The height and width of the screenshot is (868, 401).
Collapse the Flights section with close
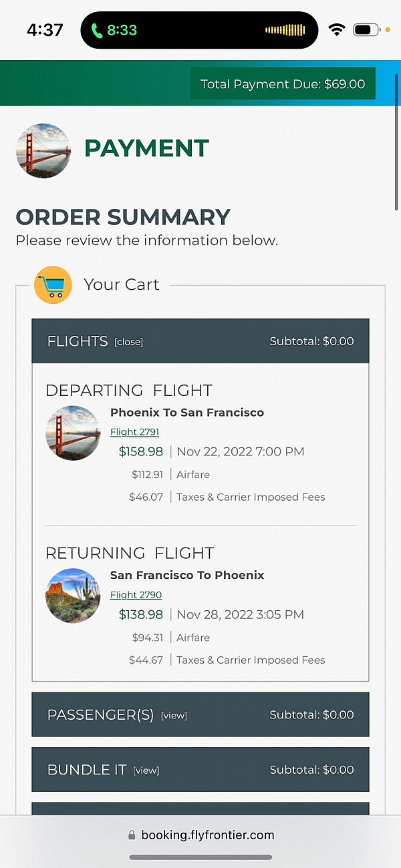click(x=128, y=342)
